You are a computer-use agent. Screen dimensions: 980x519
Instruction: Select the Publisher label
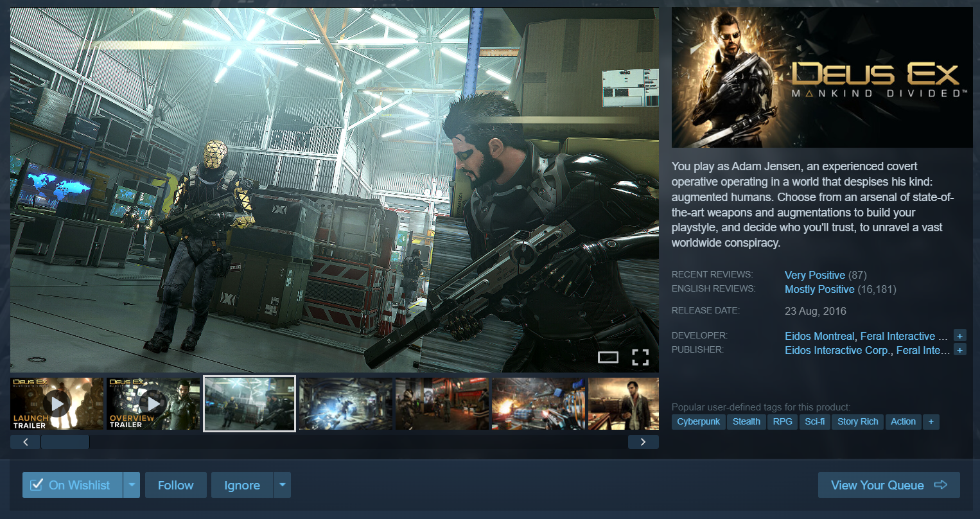(697, 349)
